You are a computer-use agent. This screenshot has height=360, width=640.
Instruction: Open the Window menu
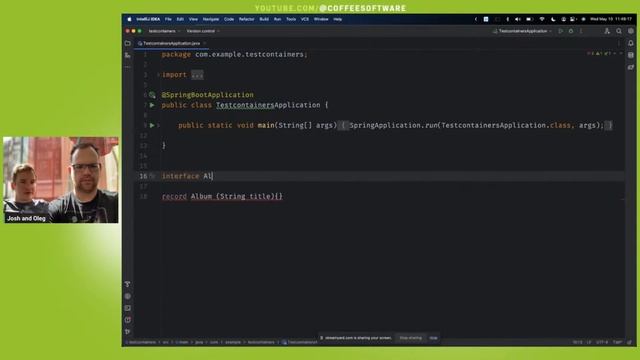coord(321,19)
